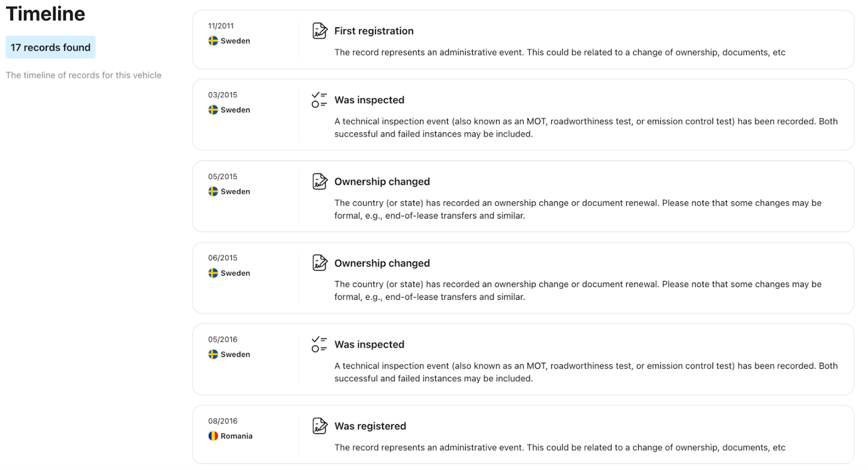Screen dimensions: 868x470
Task: Click the Romania flag icon
Action: (x=213, y=436)
